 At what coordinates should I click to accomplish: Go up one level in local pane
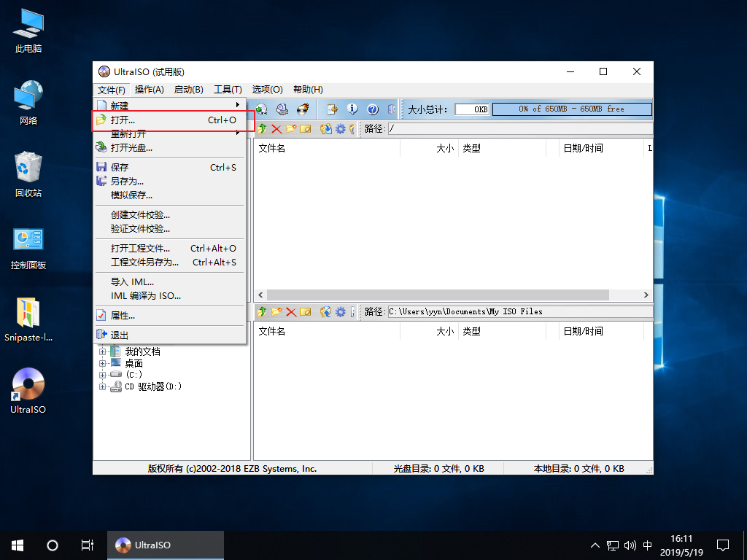point(262,312)
